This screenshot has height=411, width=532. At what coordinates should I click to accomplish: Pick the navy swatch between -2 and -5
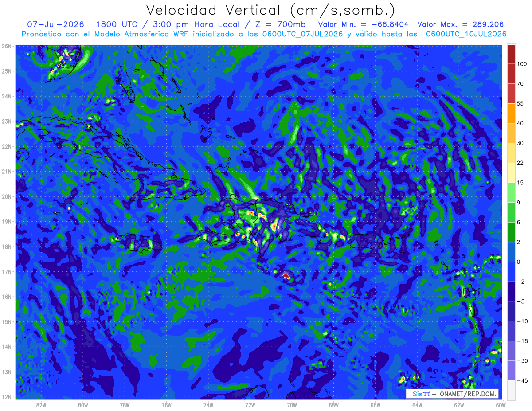click(512, 291)
